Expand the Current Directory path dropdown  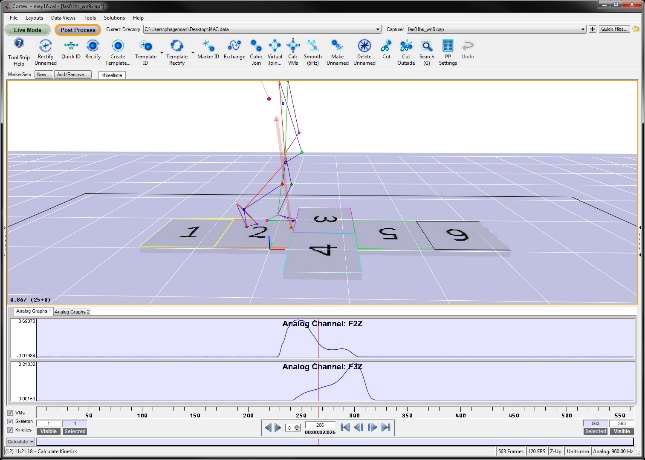click(379, 30)
